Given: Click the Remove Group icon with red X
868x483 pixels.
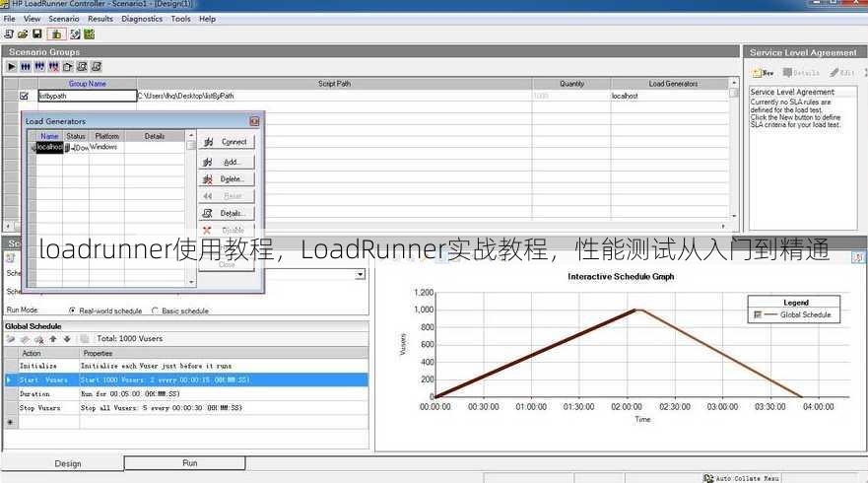Looking at the screenshot, I should 54,67.
